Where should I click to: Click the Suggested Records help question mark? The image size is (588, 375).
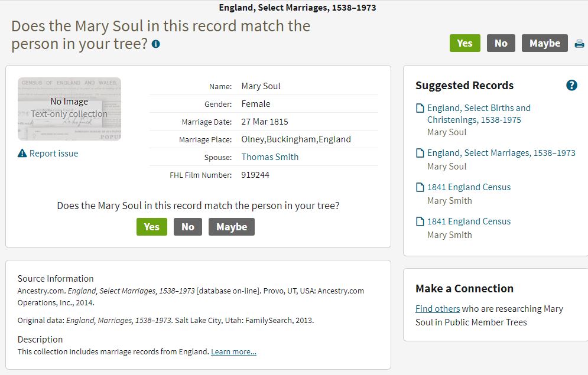[x=571, y=86]
